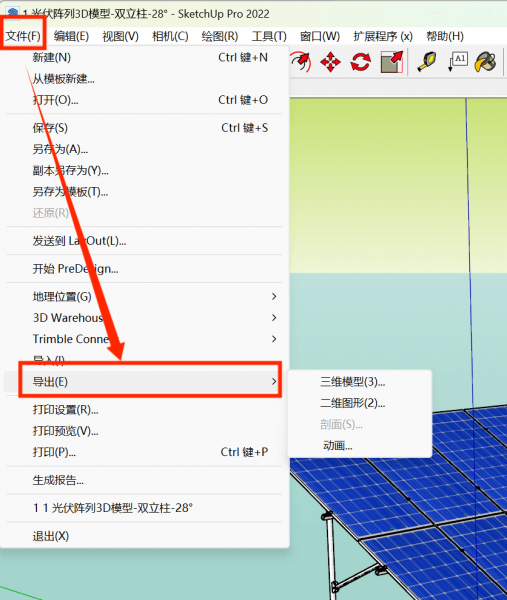Image resolution: width=507 pixels, height=600 pixels.
Task: Choose 三维模型(3)... export option
Action: click(x=360, y=382)
